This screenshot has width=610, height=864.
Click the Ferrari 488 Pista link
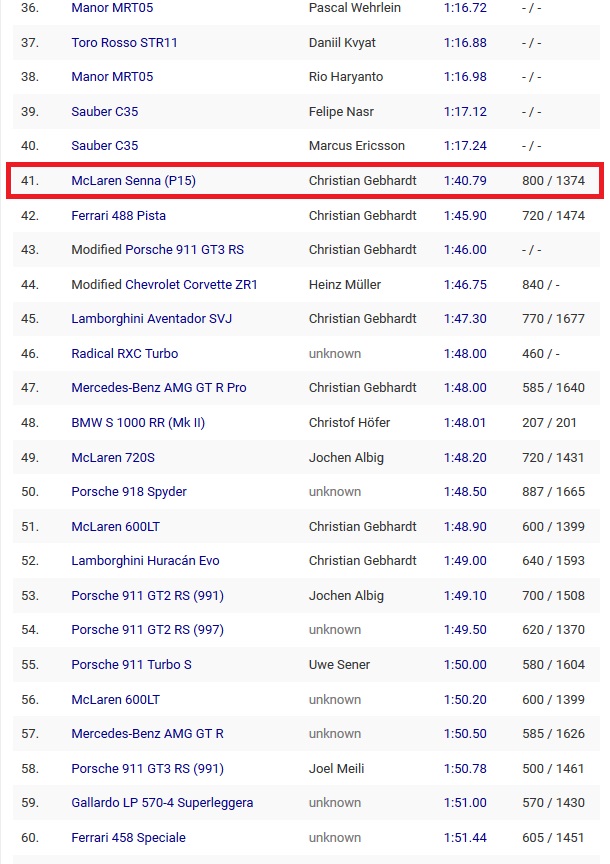[118, 216]
